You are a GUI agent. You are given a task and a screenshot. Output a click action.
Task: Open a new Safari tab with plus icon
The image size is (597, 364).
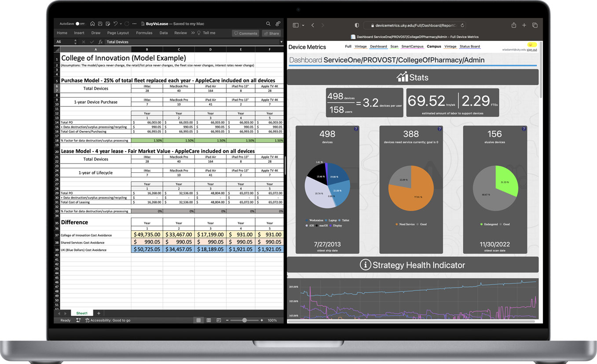(524, 25)
